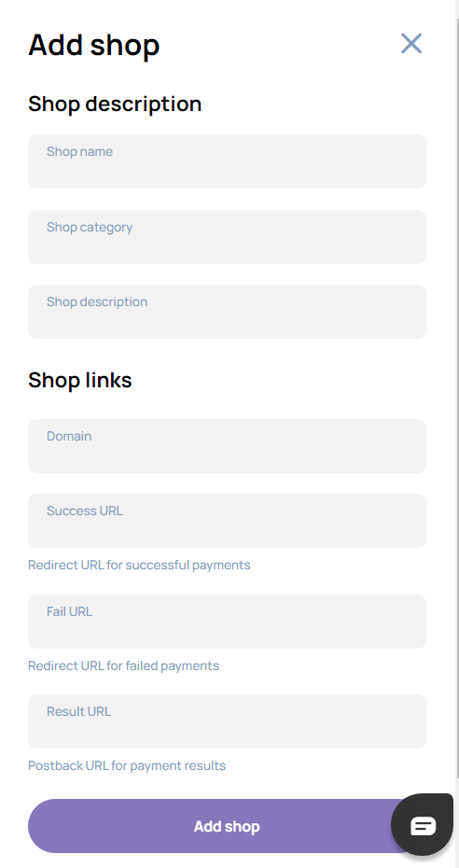459x868 pixels.
Task: Click 'Postback URL for payment results' hint
Action: click(127, 765)
